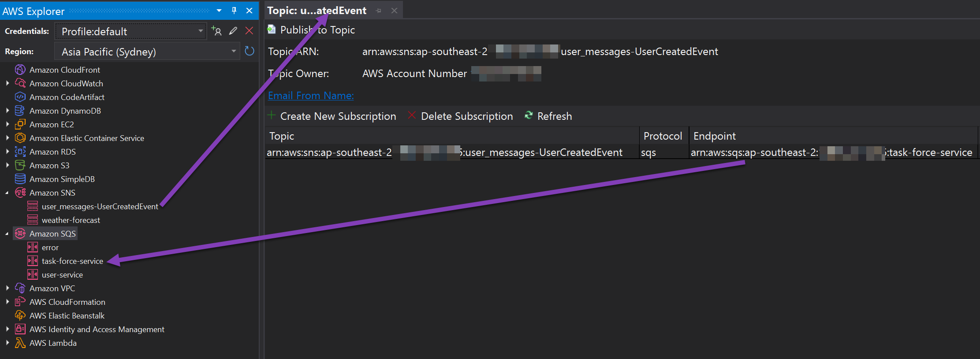
Task: Sort subscriptions by Protocol column header
Action: click(664, 136)
